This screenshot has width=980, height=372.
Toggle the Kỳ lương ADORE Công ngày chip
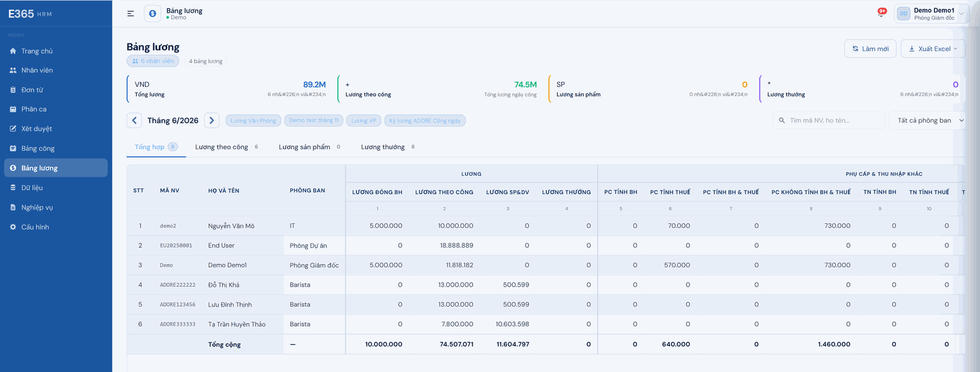425,121
